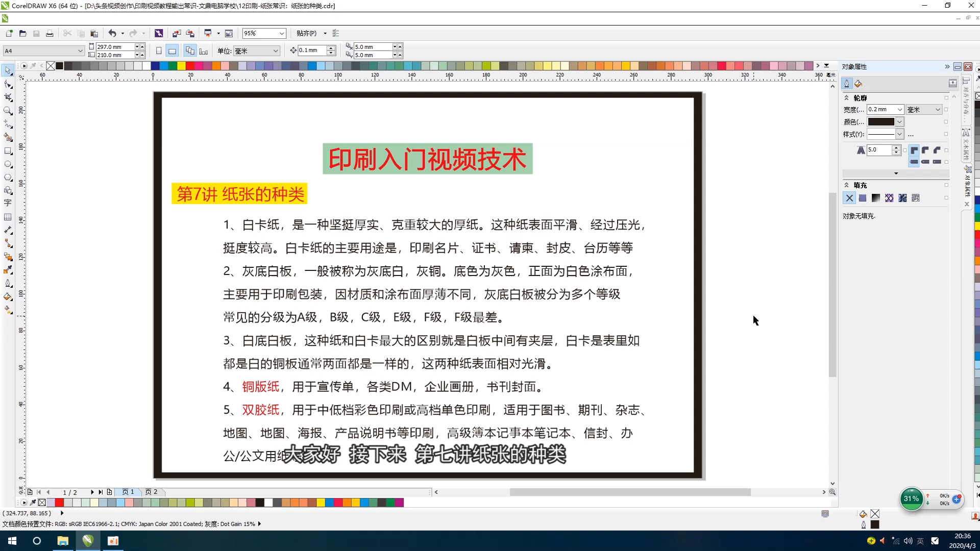
Task: Click the Application launcher icon
Action: point(208,33)
